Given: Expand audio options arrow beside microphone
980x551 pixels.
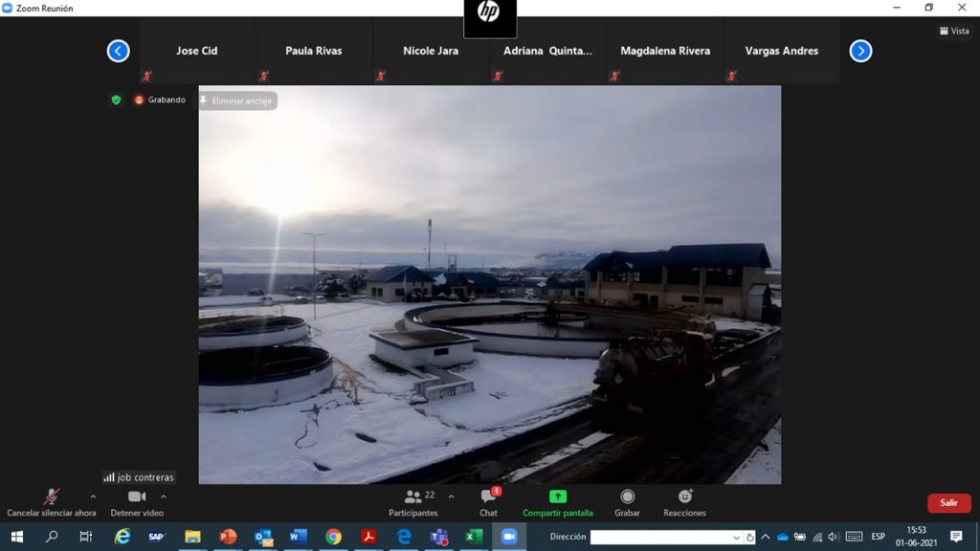Looking at the screenshot, I should pyautogui.click(x=93, y=496).
